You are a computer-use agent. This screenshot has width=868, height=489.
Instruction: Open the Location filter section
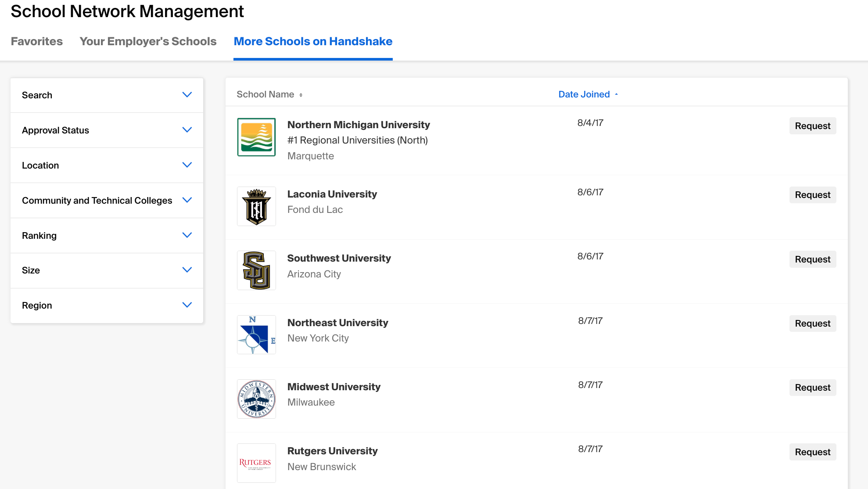[x=187, y=165]
